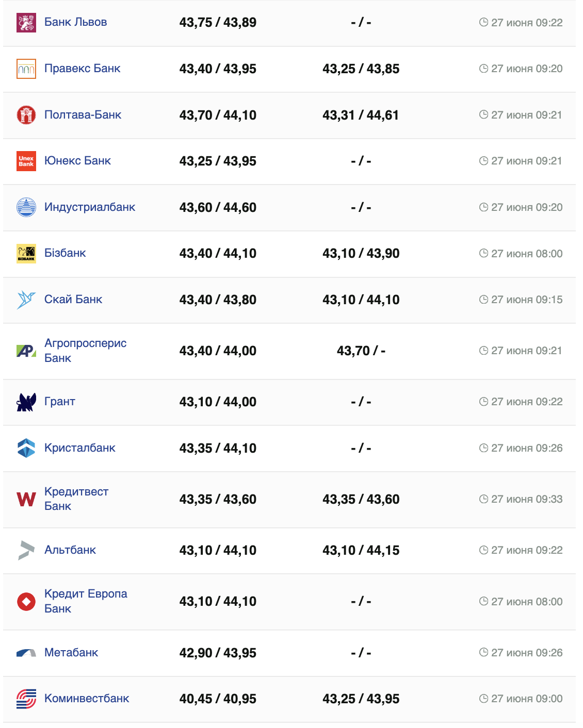
Task: Click the Грант dark griffin logo
Action: point(26,402)
